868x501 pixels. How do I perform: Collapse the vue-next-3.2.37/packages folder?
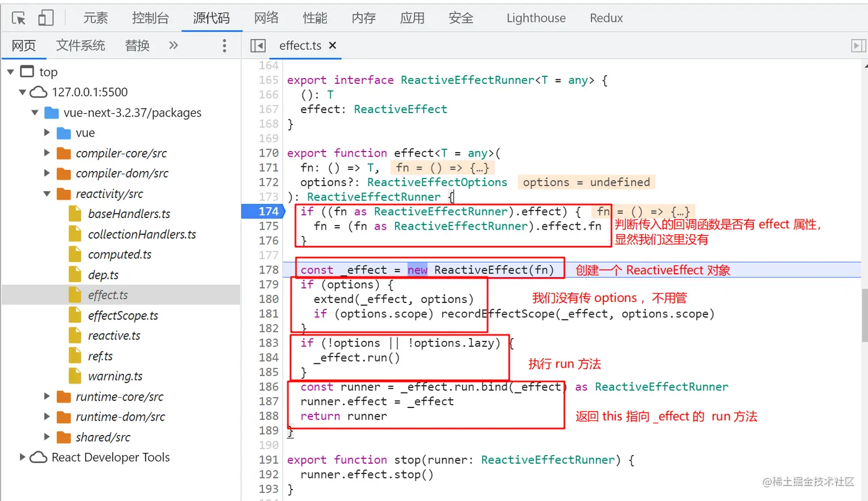pos(35,112)
